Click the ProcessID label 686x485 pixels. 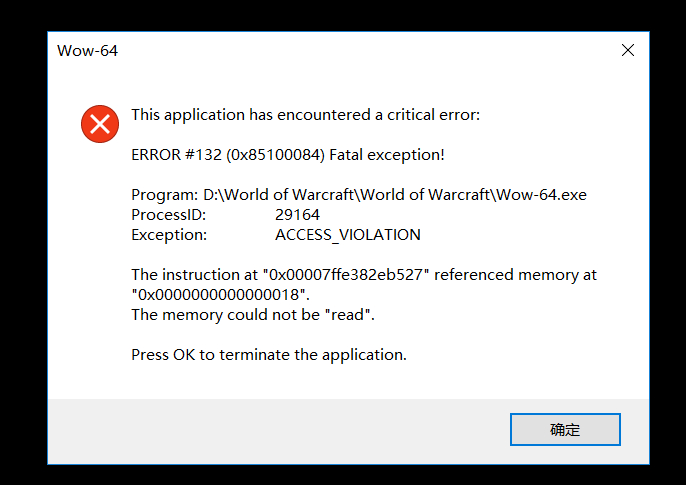[x=168, y=215]
